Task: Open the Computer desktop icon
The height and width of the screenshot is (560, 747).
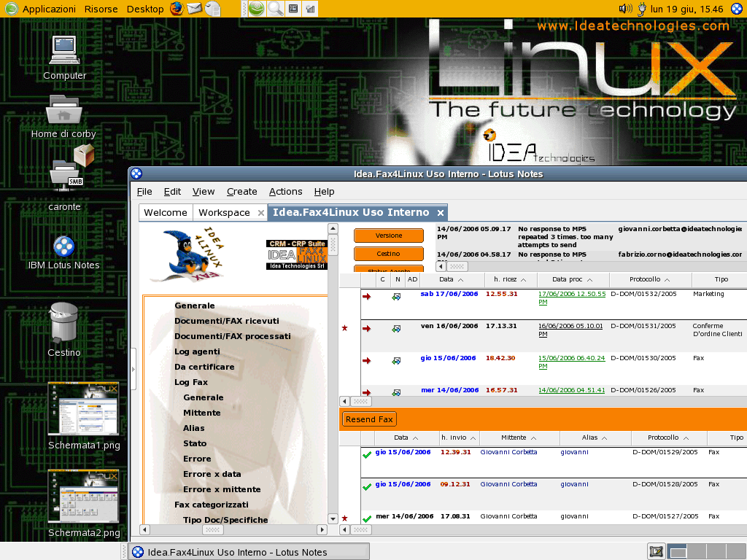Action: pyautogui.click(x=64, y=50)
